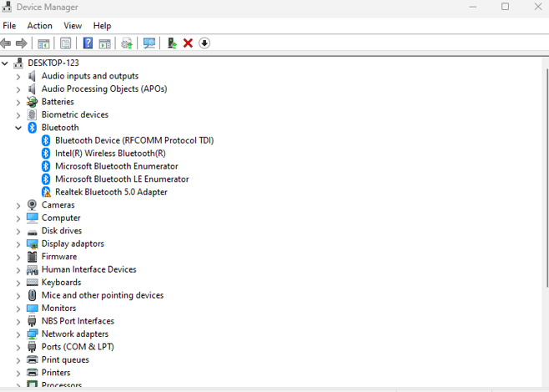Click the Bluetooth category icon
Screen dimensions: 549x392
33,128
